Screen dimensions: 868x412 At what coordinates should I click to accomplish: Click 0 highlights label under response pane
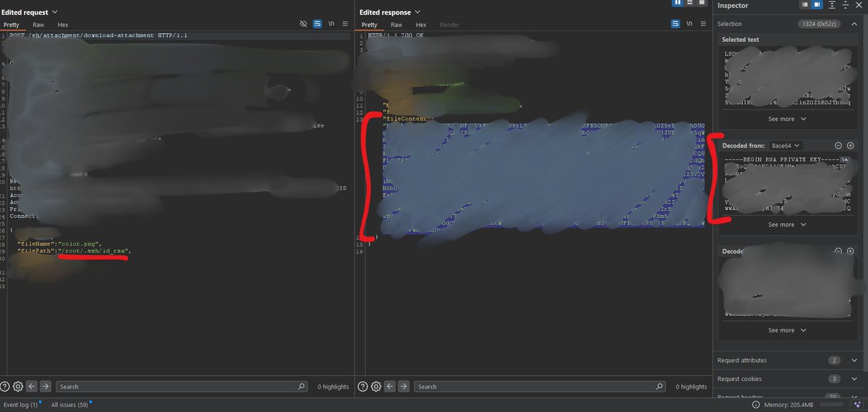tap(692, 387)
